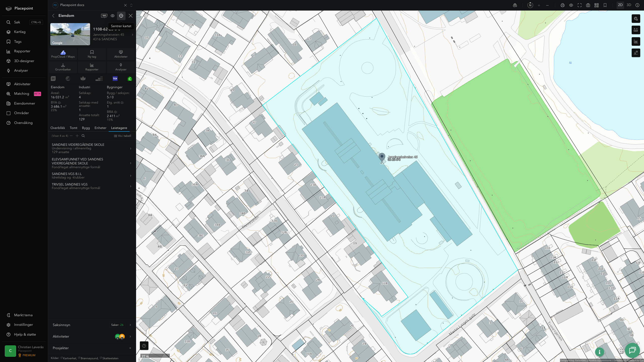644x362 pixels.
Task: Go back from the Eiendom panel
Action: (x=53, y=16)
